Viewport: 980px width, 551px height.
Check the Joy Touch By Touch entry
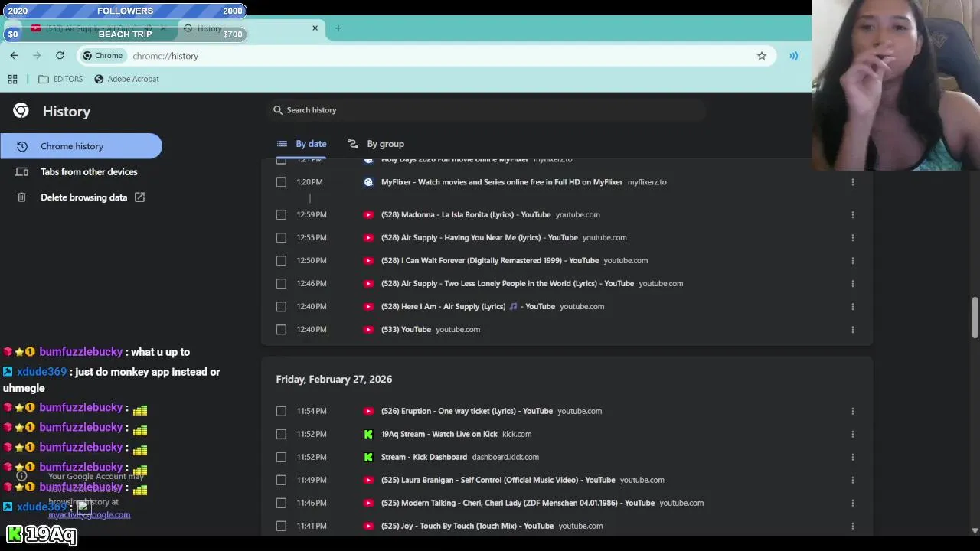tap(281, 527)
